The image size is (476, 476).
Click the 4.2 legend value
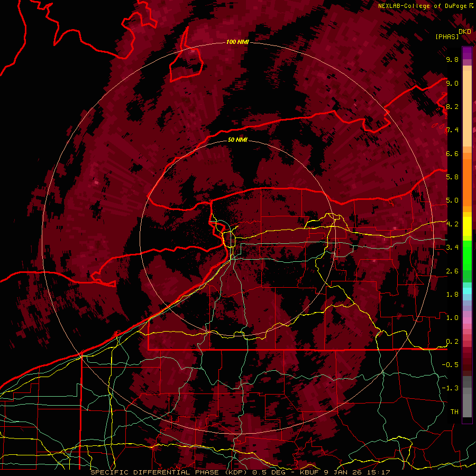(452, 224)
